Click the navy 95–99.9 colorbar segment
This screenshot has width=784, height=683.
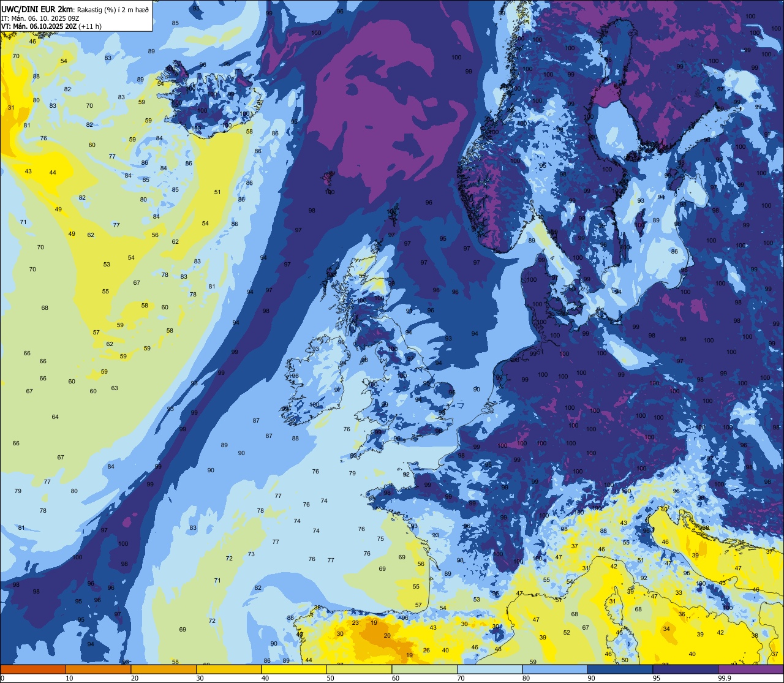(685, 669)
